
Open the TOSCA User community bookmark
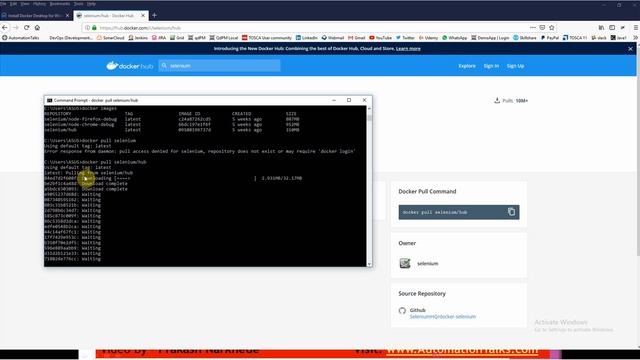pos(267,38)
